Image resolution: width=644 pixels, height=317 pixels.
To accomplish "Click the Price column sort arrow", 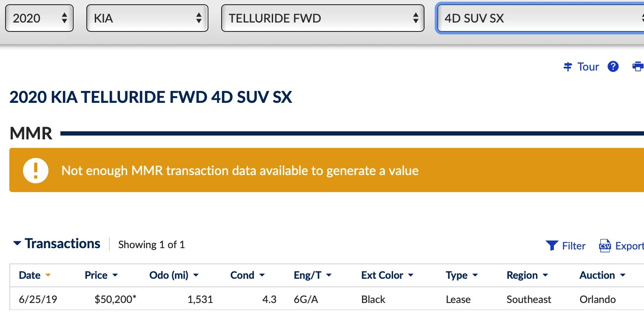I will point(115,275).
